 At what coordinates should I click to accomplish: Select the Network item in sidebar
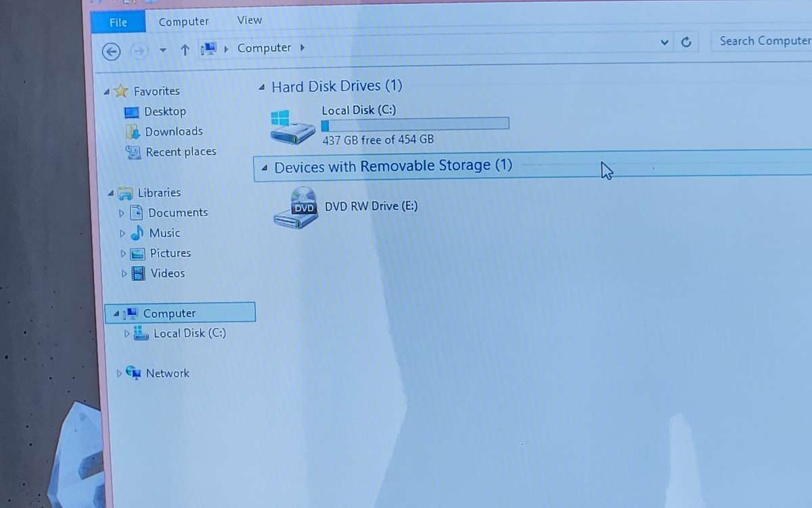167,373
